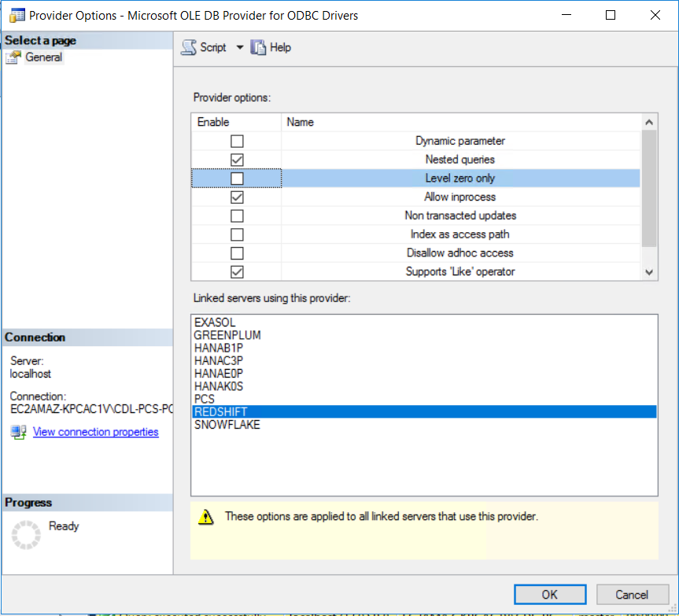Image resolution: width=679 pixels, height=616 pixels.
Task: Enable the Non transacted updates checkbox
Action: click(x=237, y=216)
